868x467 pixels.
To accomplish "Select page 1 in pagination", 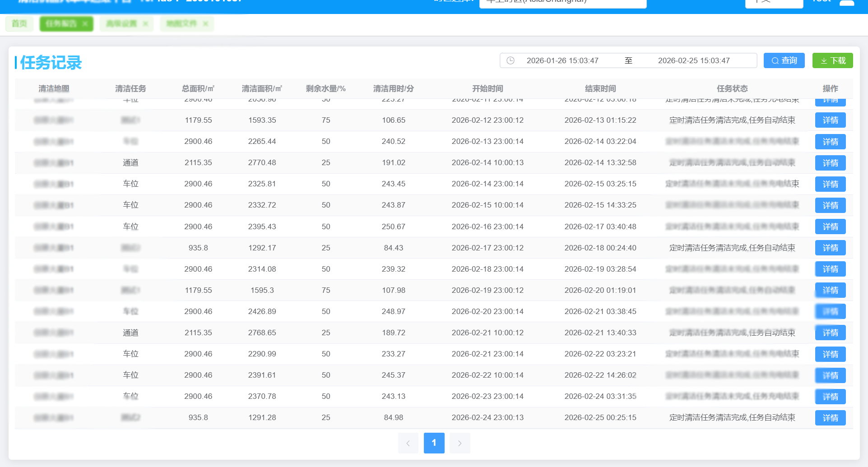I will [434, 443].
